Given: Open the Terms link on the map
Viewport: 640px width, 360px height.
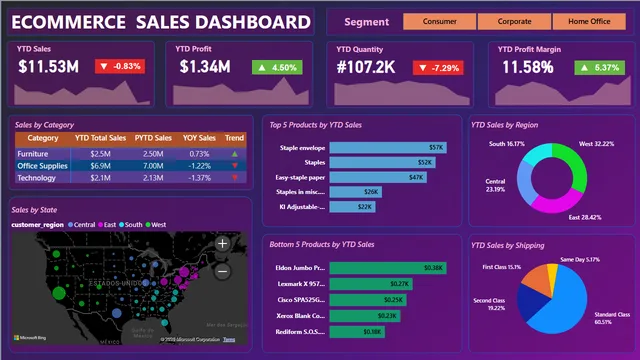Looking at the screenshot, I should click(229, 340).
